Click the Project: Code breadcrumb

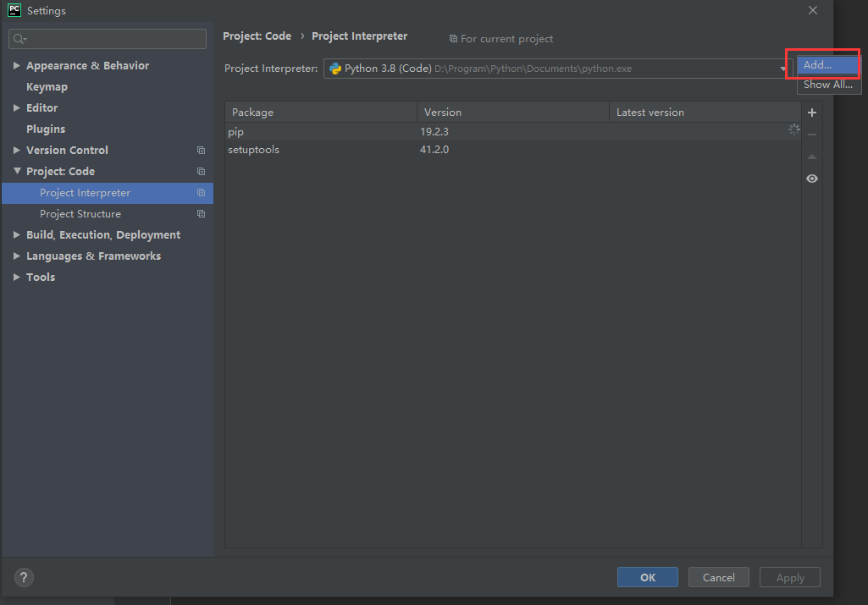(x=257, y=36)
